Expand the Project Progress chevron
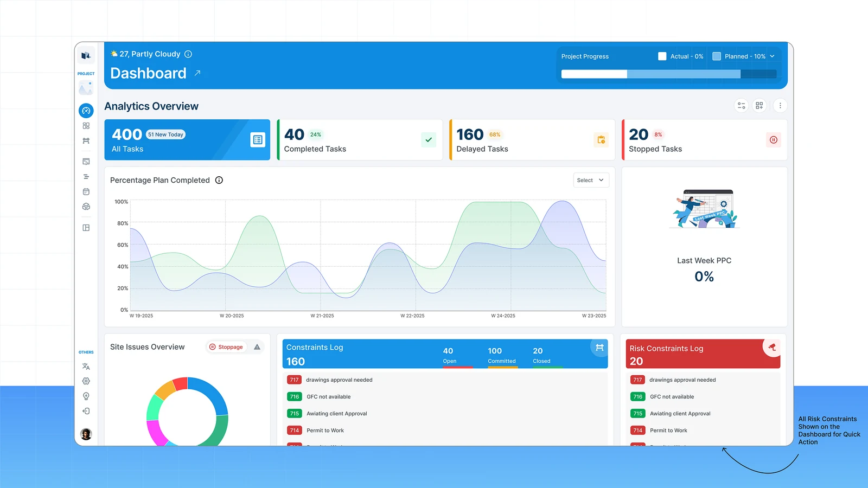This screenshot has width=868, height=488. [772, 56]
